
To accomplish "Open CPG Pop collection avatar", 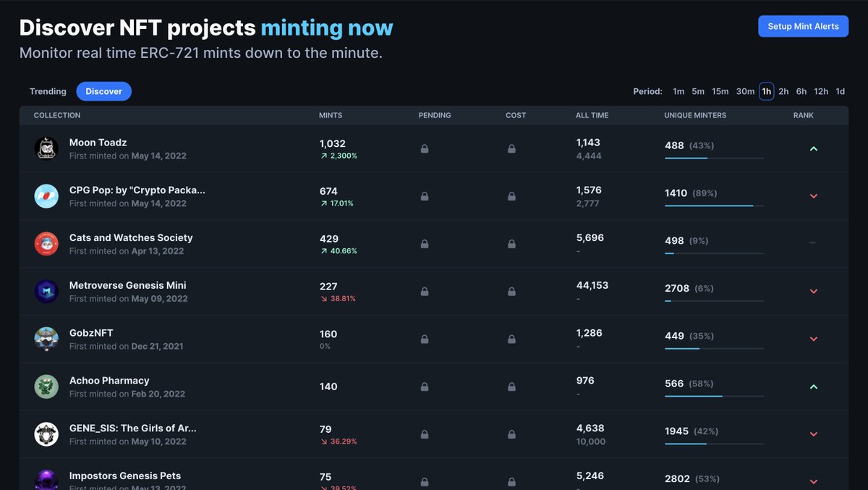I will [46, 196].
